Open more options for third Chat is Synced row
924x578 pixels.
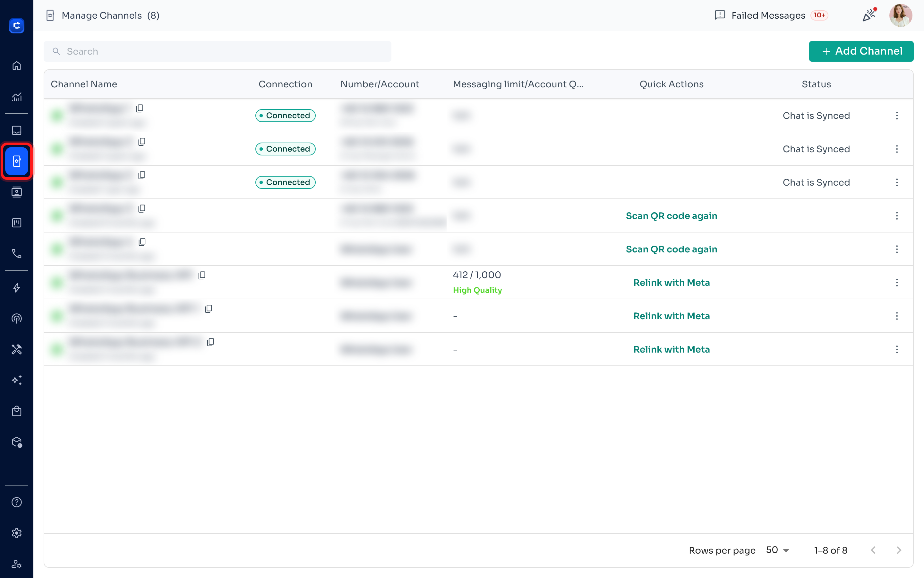click(897, 182)
